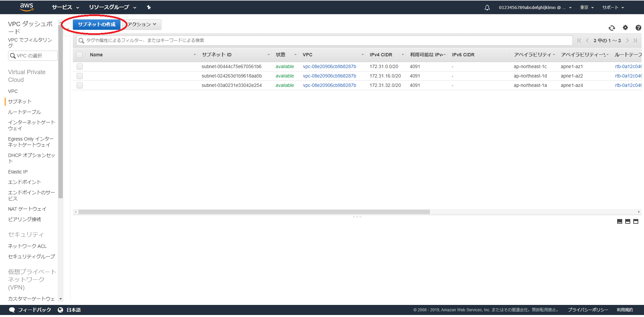Click the help question mark icon
The height and width of the screenshot is (317, 644).
(638, 28)
